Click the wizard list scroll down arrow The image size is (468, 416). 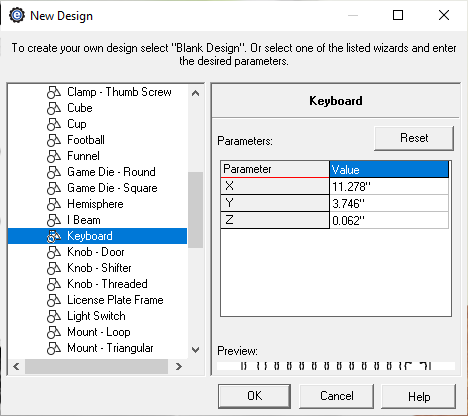click(x=196, y=350)
